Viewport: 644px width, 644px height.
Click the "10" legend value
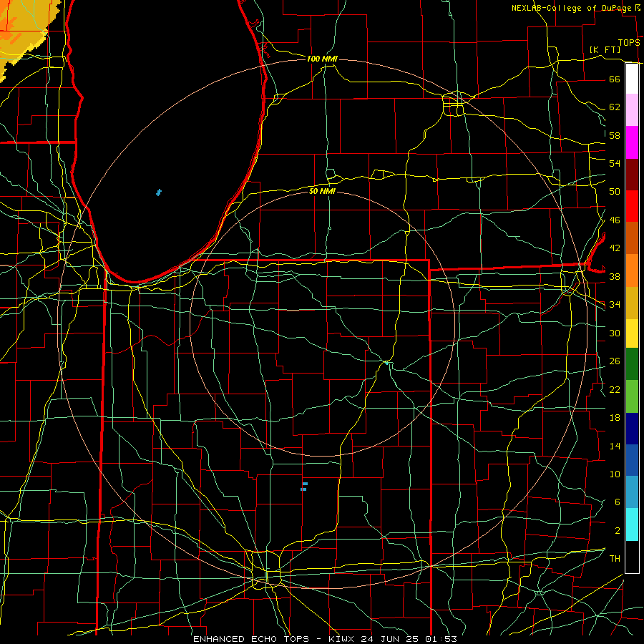pyautogui.click(x=615, y=474)
